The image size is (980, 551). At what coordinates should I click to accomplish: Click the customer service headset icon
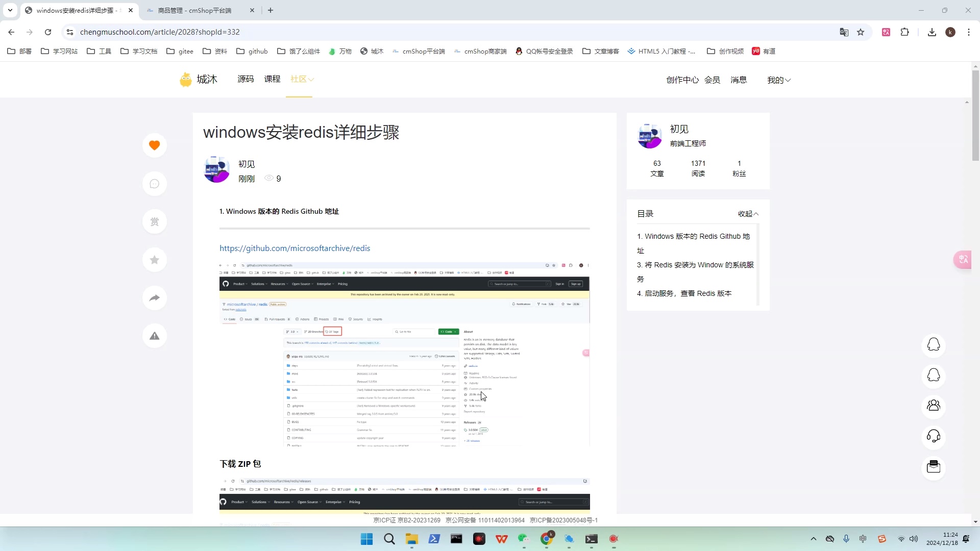[934, 437]
